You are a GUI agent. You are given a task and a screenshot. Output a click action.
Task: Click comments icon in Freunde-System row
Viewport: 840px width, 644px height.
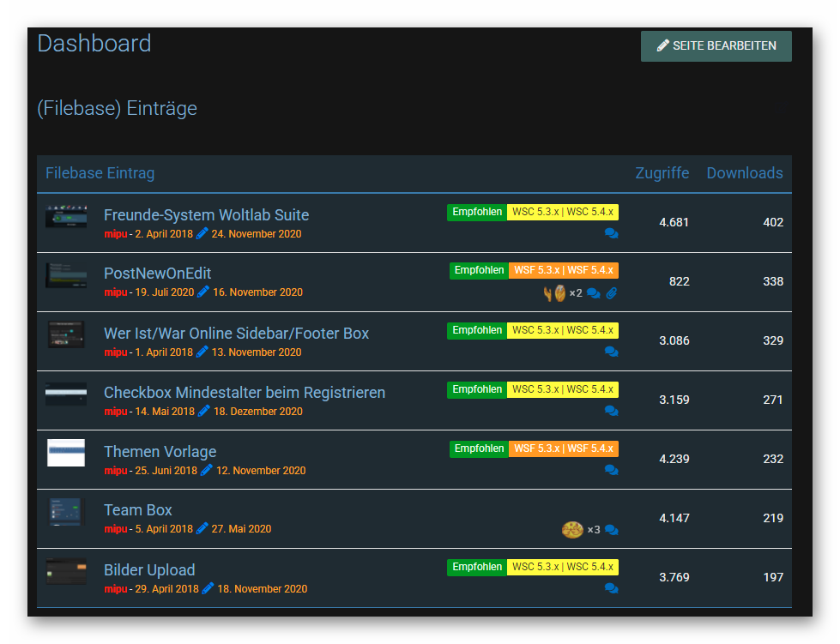click(x=611, y=233)
